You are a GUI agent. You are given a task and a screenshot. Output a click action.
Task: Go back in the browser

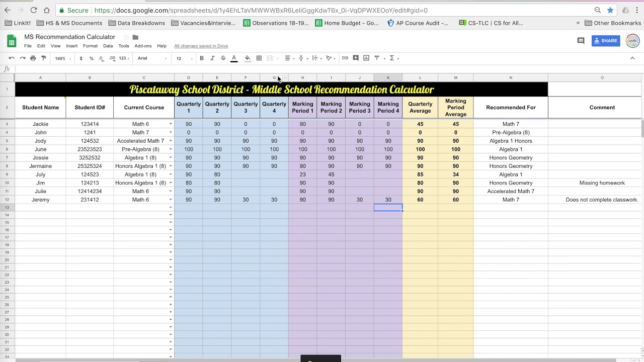click(8, 10)
